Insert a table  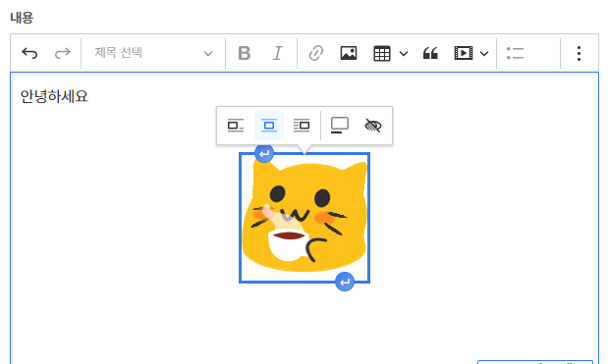click(382, 53)
